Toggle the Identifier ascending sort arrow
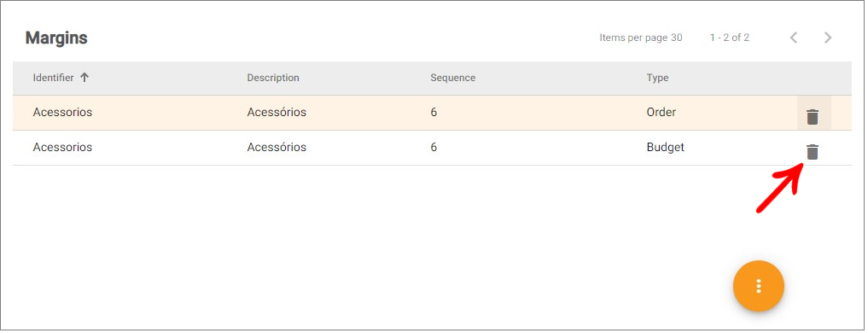 click(84, 78)
